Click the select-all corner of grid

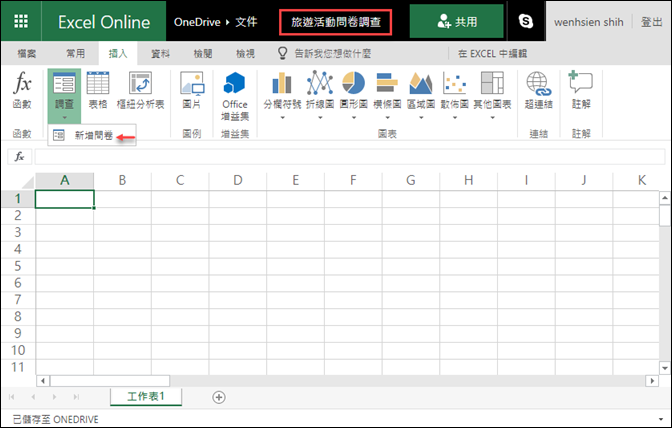(x=27, y=181)
